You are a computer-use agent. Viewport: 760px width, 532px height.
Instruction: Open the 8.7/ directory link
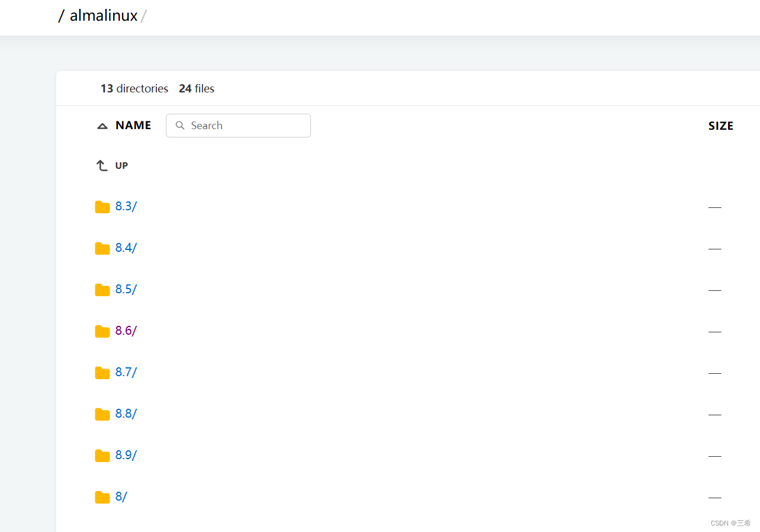pyautogui.click(x=126, y=372)
